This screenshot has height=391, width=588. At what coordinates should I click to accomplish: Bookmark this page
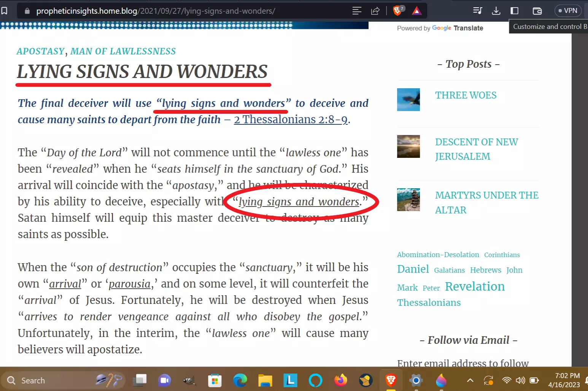click(x=5, y=11)
